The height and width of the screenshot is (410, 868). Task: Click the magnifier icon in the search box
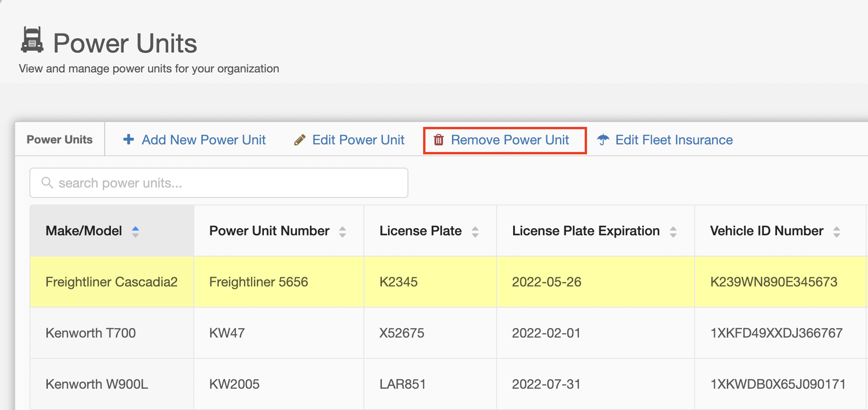pyautogui.click(x=47, y=183)
